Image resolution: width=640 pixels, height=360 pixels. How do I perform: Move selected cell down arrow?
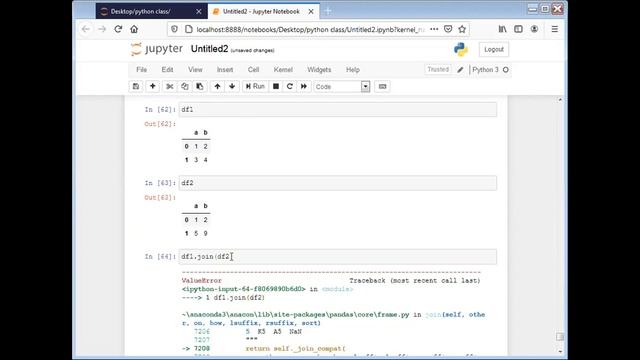(232, 87)
